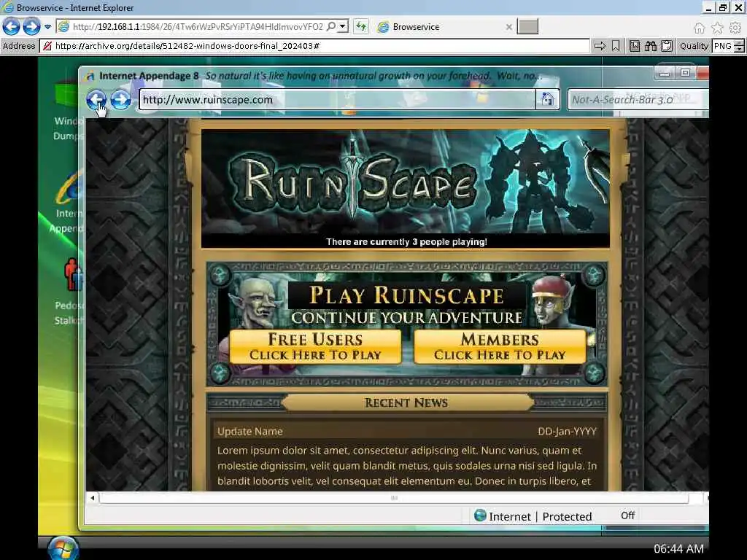Click the '3 people playing' status text
747x560 pixels.
click(x=406, y=242)
